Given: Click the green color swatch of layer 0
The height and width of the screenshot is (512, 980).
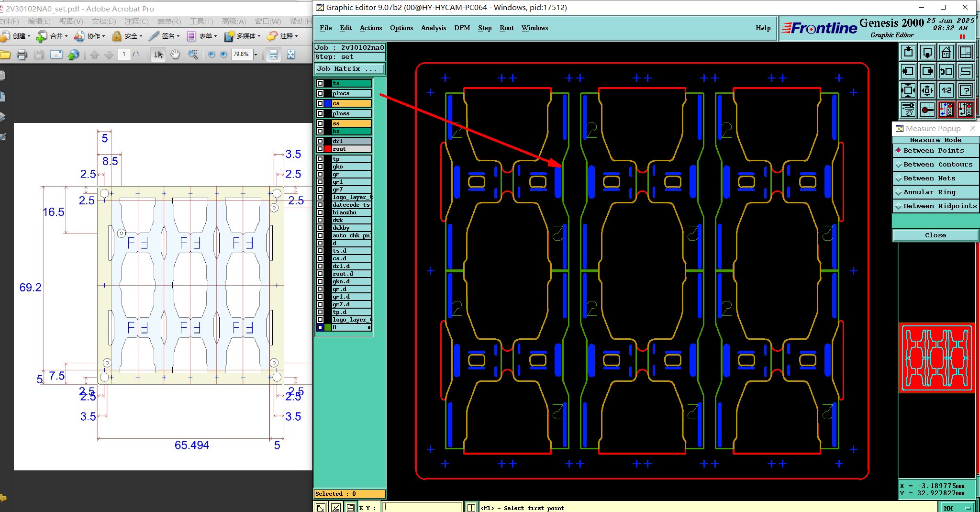Looking at the screenshot, I should 328,327.
